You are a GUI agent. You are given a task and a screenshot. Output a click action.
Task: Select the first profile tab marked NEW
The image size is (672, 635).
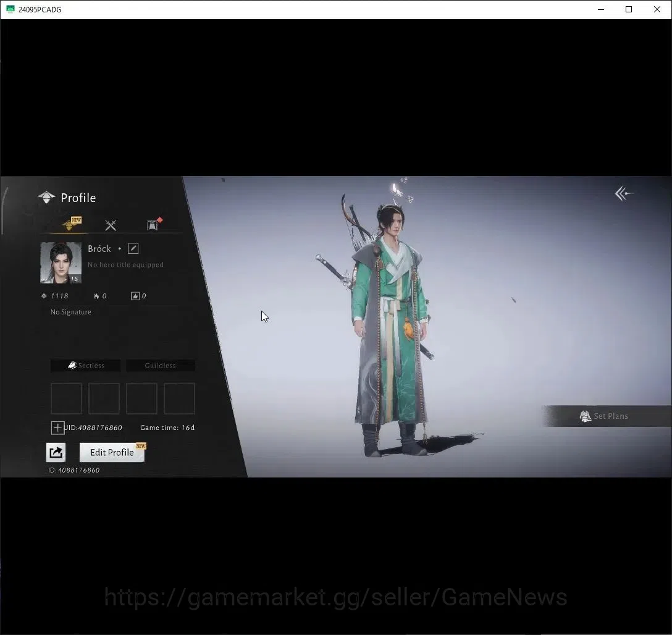pyautogui.click(x=71, y=224)
